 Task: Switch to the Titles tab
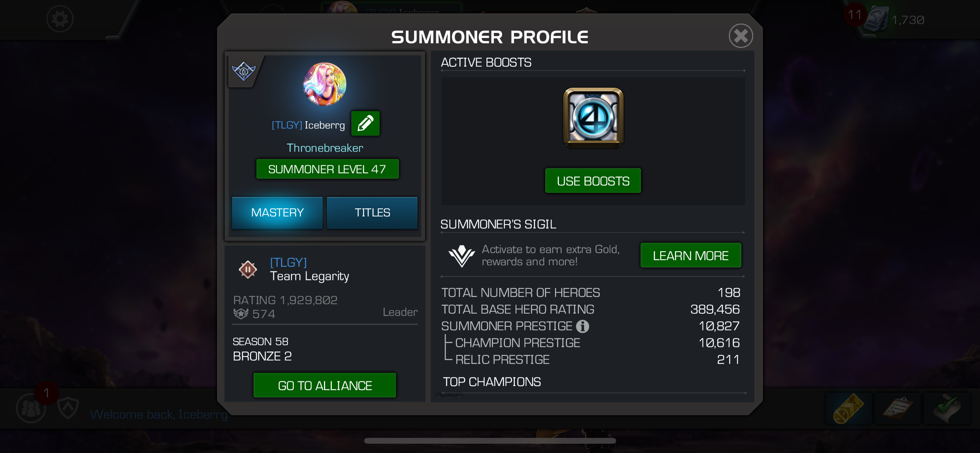tap(372, 213)
